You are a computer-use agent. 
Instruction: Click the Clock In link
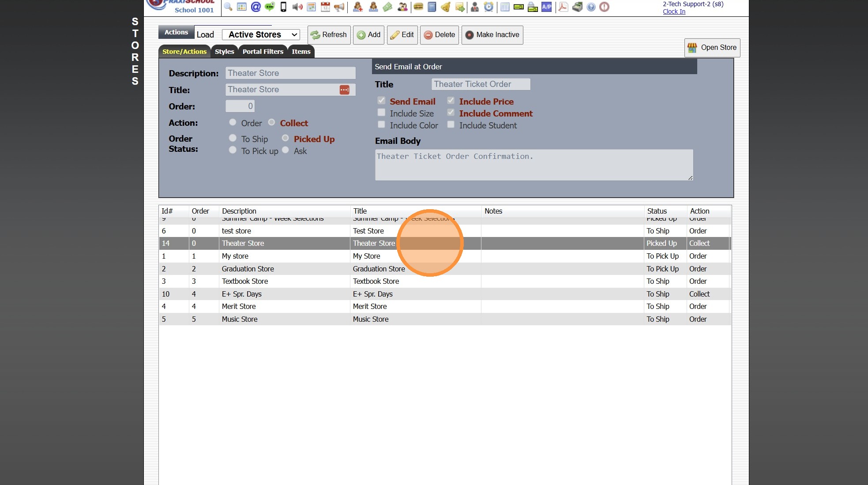(673, 11)
